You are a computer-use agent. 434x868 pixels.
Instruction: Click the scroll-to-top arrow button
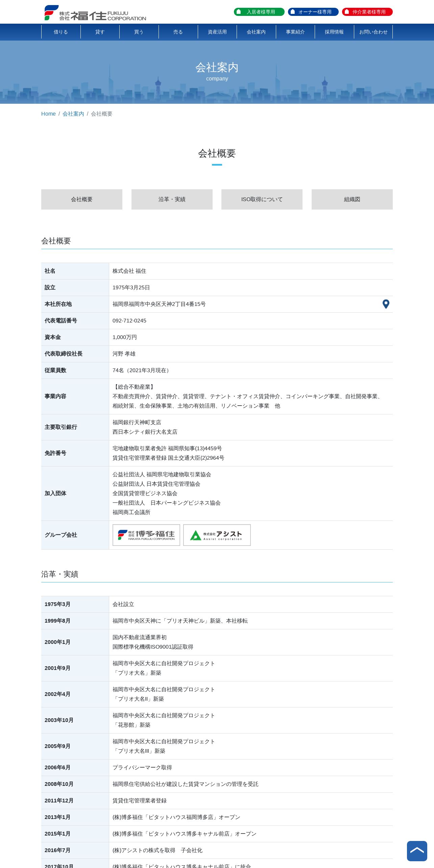click(417, 851)
